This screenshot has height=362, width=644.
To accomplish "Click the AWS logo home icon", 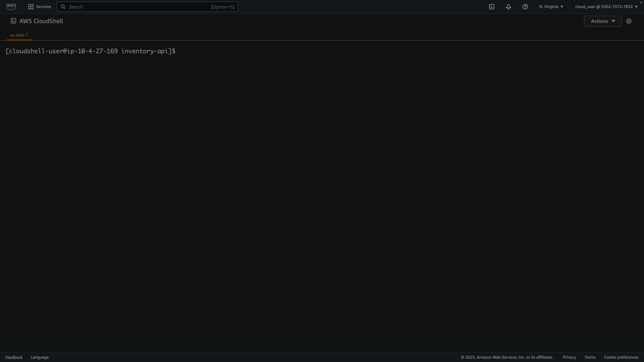I will pyautogui.click(x=11, y=7).
